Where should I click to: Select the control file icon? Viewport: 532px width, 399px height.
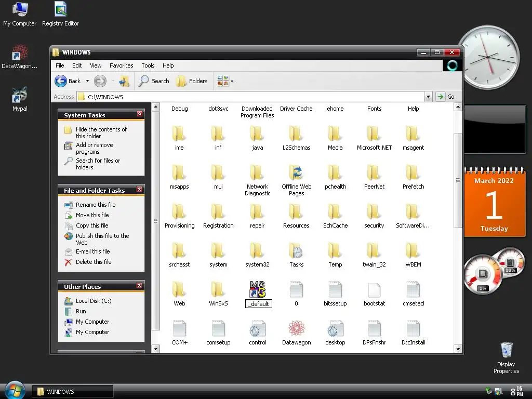257,329
